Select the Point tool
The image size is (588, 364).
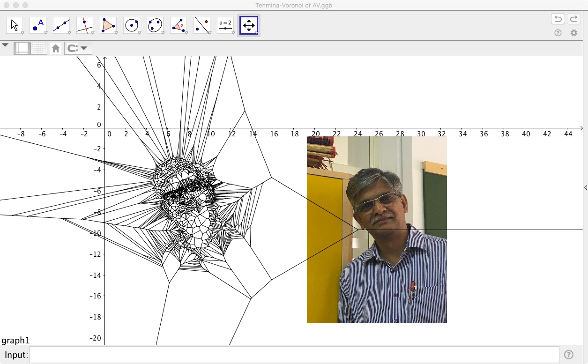38,25
